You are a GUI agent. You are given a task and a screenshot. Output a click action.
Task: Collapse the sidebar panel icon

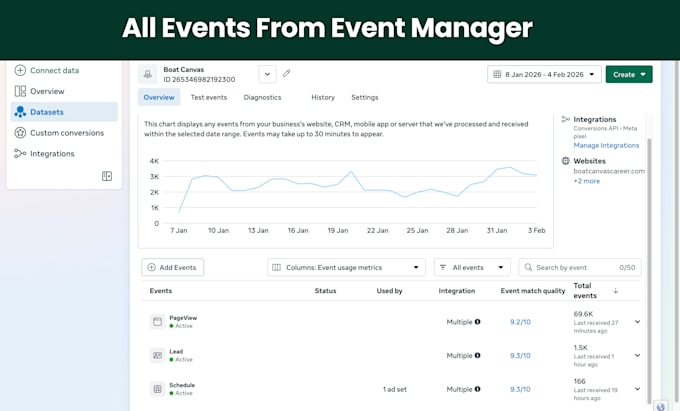(x=107, y=176)
